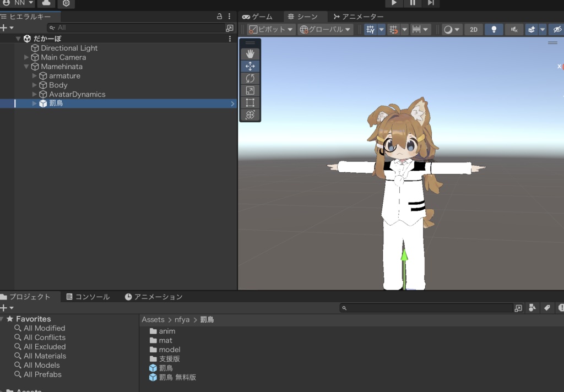Open the グローバル dropdown
Viewport: 564px width, 392px height.
point(325,30)
